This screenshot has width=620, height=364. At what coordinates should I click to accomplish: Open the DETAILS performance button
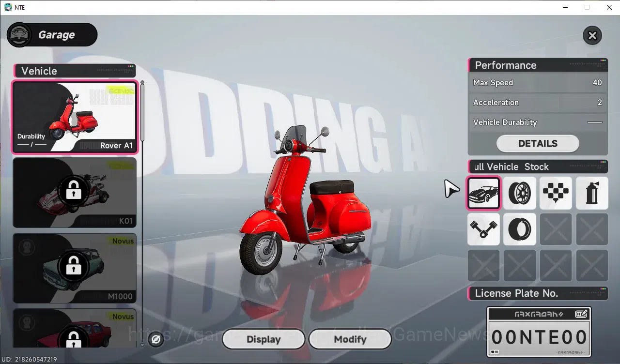[x=538, y=144]
